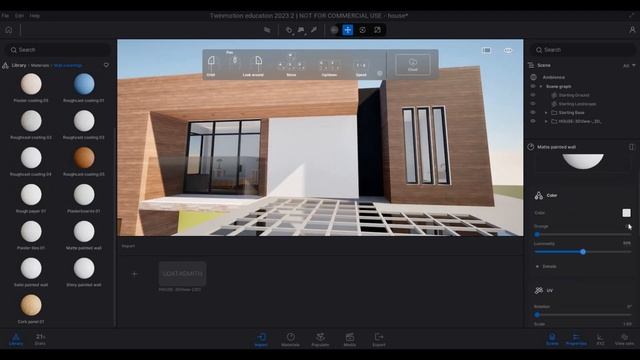Adjust the UV Rotation slider handle
The height and width of the screenshot is (360, 640).
pos(537,315)
